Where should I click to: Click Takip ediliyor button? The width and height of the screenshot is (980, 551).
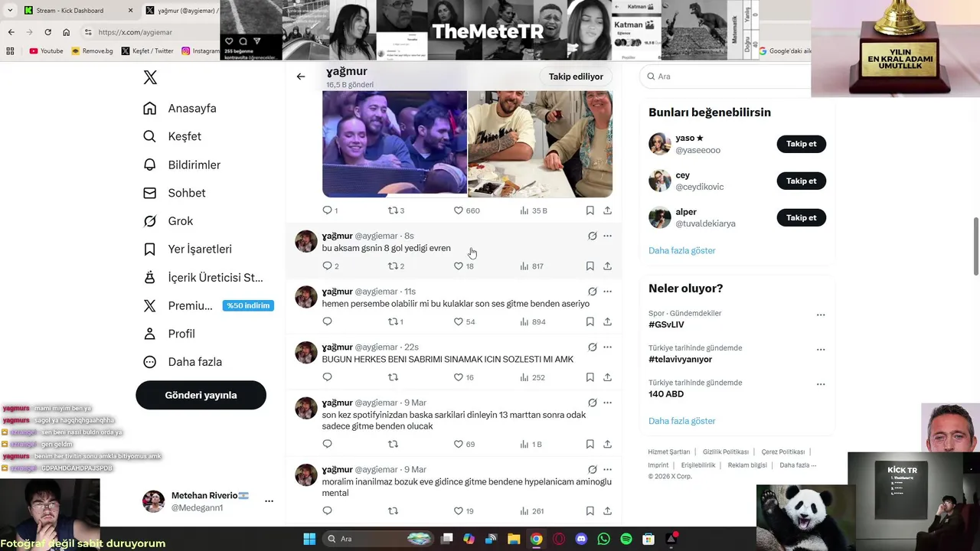(x=576, y=77)
